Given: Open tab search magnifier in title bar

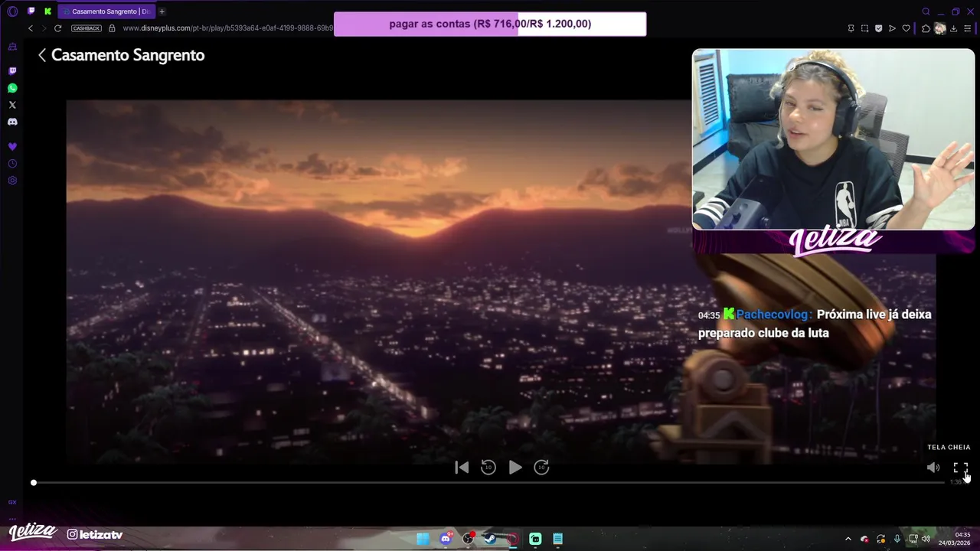Looking at the screenshot, I should [x=926, y=11].
